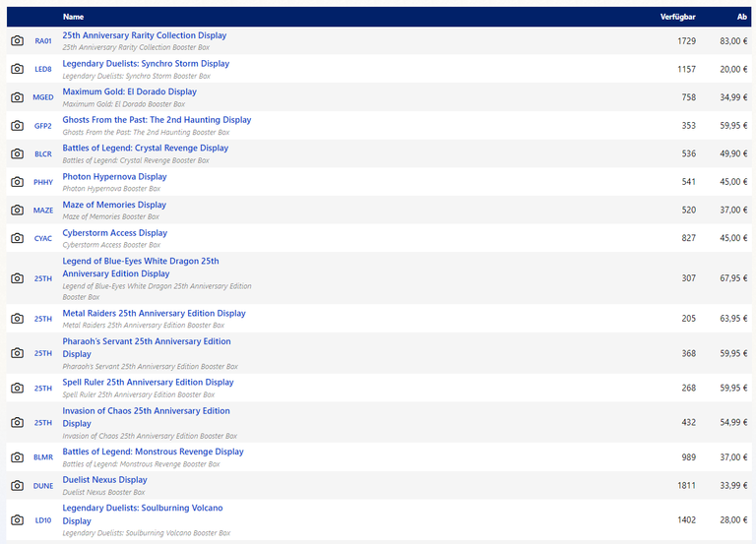The height and width of the screenshot is (544, 756).
Task: Click the 1729 available count
Action: pos(686,41)
